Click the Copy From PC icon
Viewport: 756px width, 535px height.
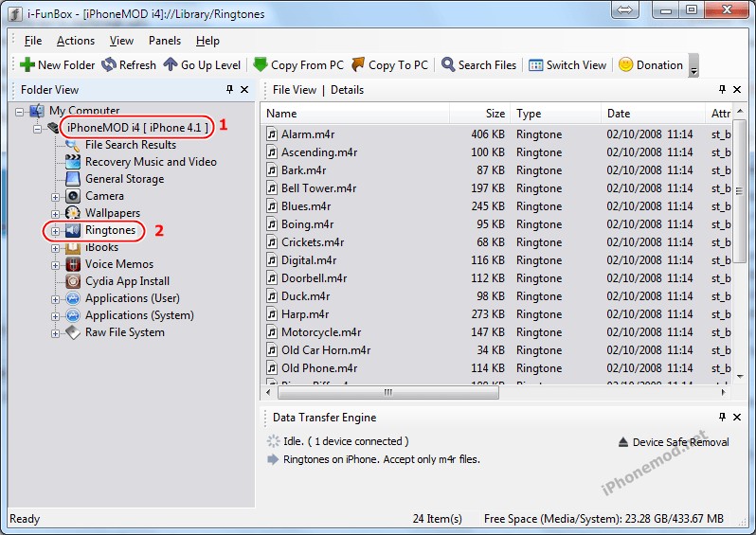point(261,65)
